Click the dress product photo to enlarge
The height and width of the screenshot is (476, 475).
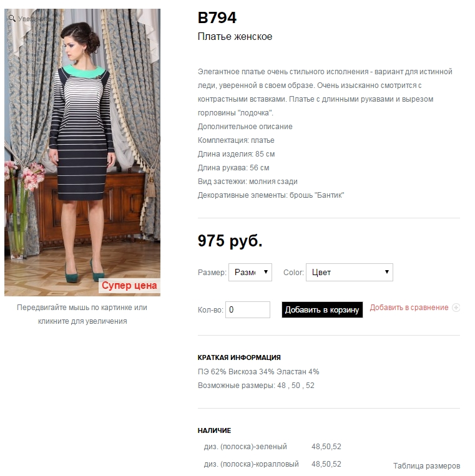82,152
